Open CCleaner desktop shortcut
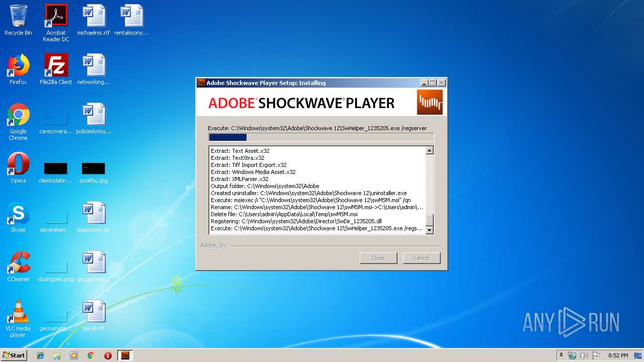This screenshot has height=362, width=644. pos(18,266)
